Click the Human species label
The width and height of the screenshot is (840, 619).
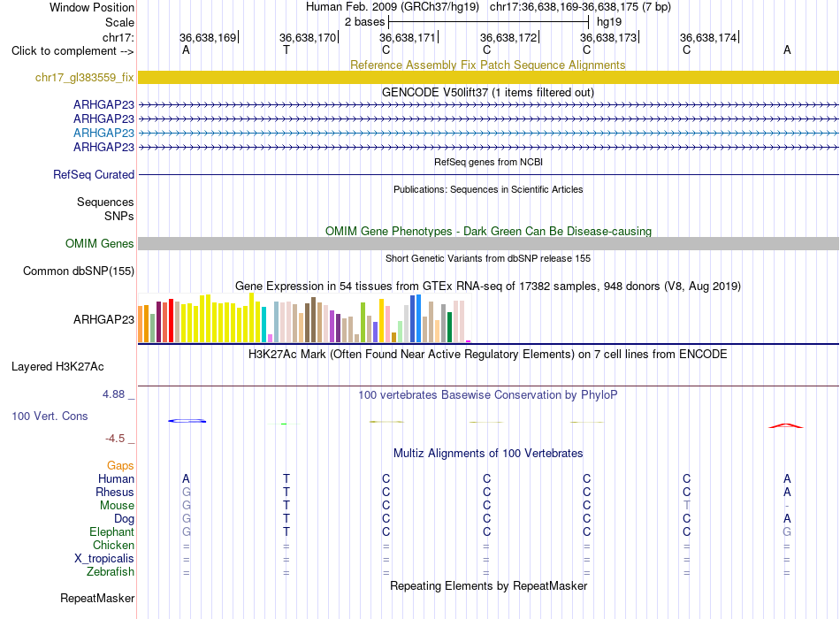(x=116, y=478)
